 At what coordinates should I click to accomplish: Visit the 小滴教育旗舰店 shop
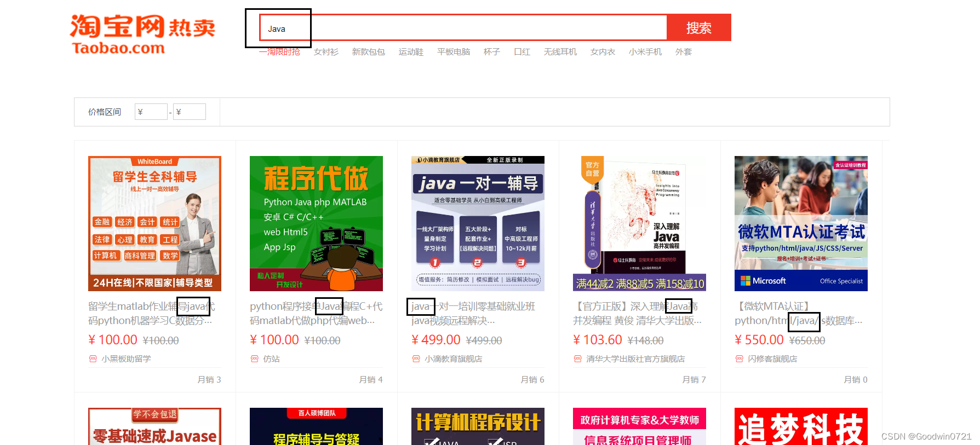454,359
